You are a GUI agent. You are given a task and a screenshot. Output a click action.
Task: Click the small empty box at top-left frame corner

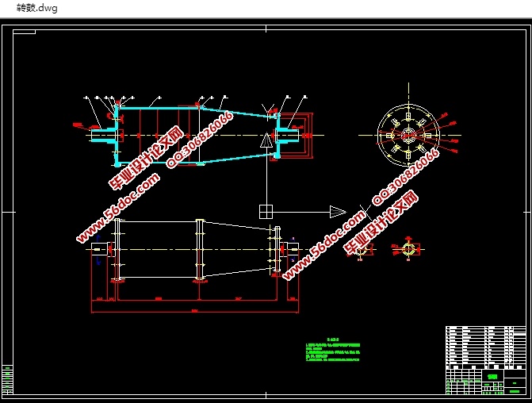pyautogui.click(x=25, y=33)
